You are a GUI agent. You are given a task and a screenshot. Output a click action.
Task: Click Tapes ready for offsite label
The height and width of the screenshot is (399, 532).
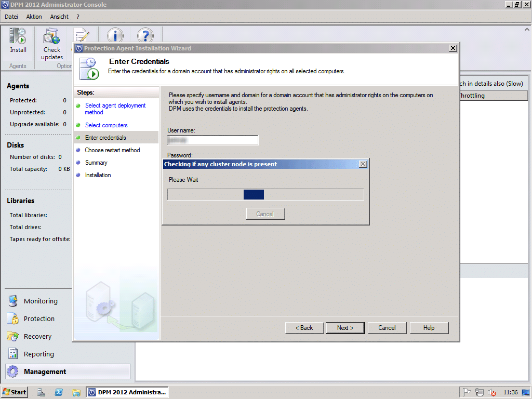click(x=40, y=239)
